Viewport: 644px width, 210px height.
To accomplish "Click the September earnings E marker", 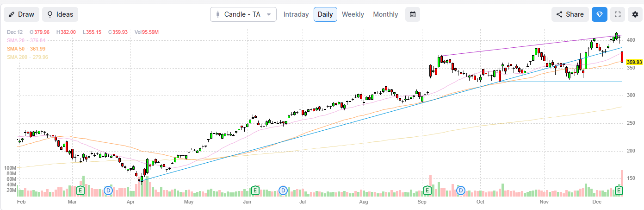I will point(427,190).
